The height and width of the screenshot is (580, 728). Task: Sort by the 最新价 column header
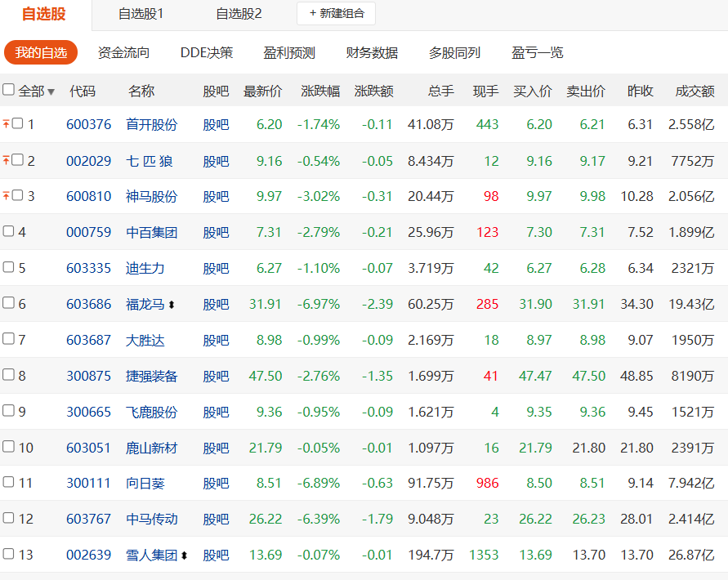point(262,91)
